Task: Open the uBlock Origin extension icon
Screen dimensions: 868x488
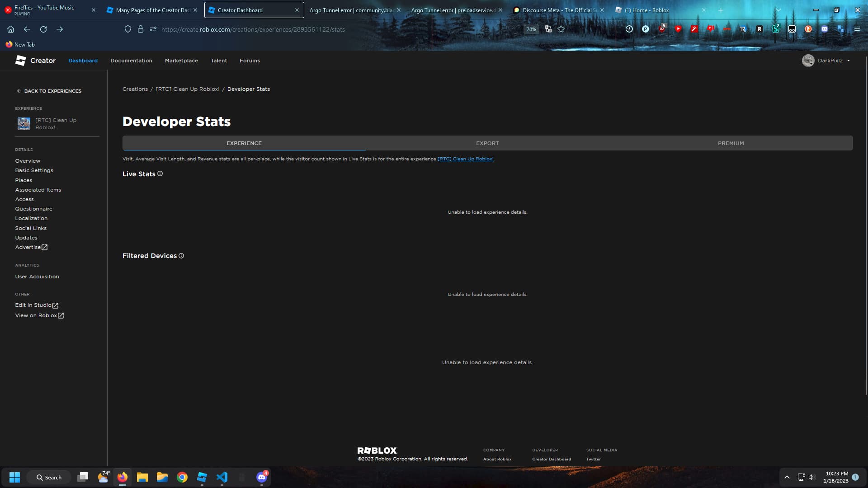Action: point(662,29)
